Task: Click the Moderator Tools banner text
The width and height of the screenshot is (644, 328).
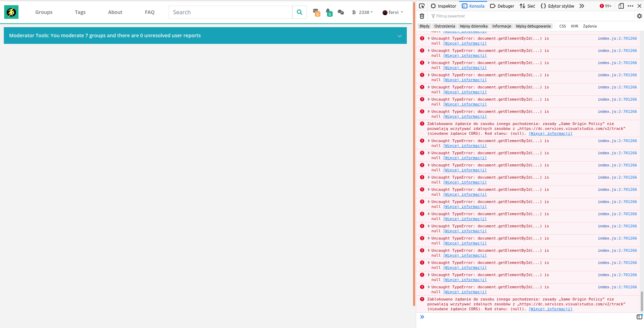Action: 105,36
